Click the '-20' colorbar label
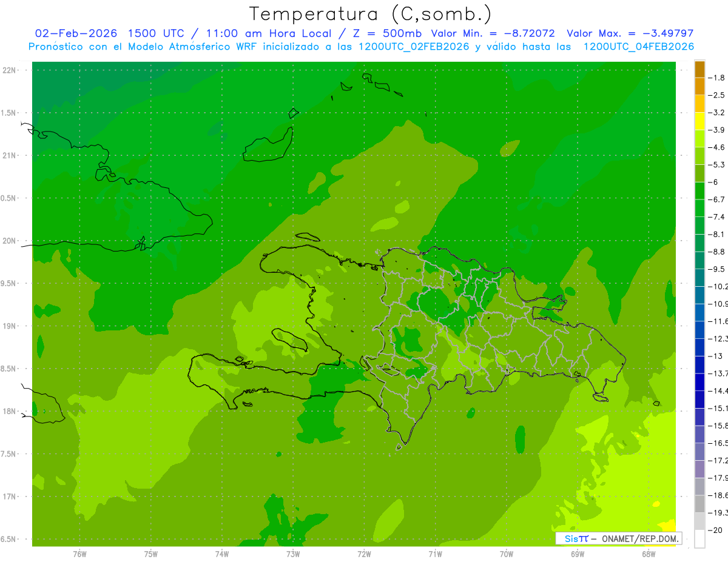 (x=715, y=530)
